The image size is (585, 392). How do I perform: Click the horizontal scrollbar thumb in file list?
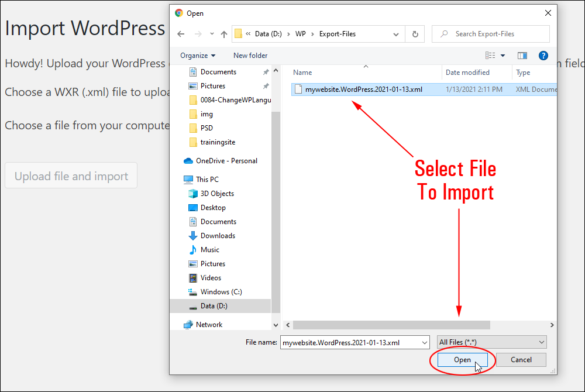(x=391, y=325)
